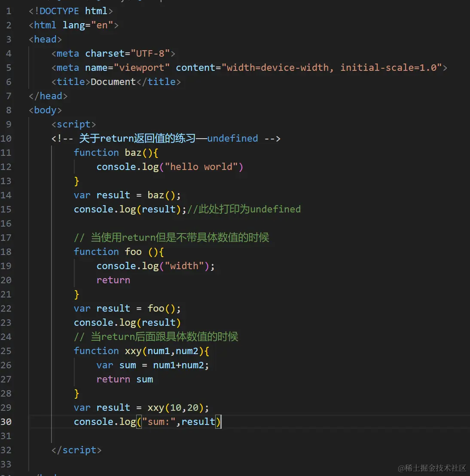The image size is (470, 476).
Task: Click the "width=device-width, initial-scale=1.0" string
Action: (x=332, y=68)
